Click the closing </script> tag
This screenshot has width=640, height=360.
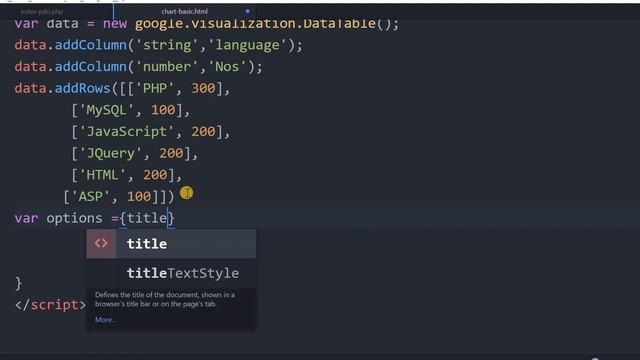tap(51, 305)
